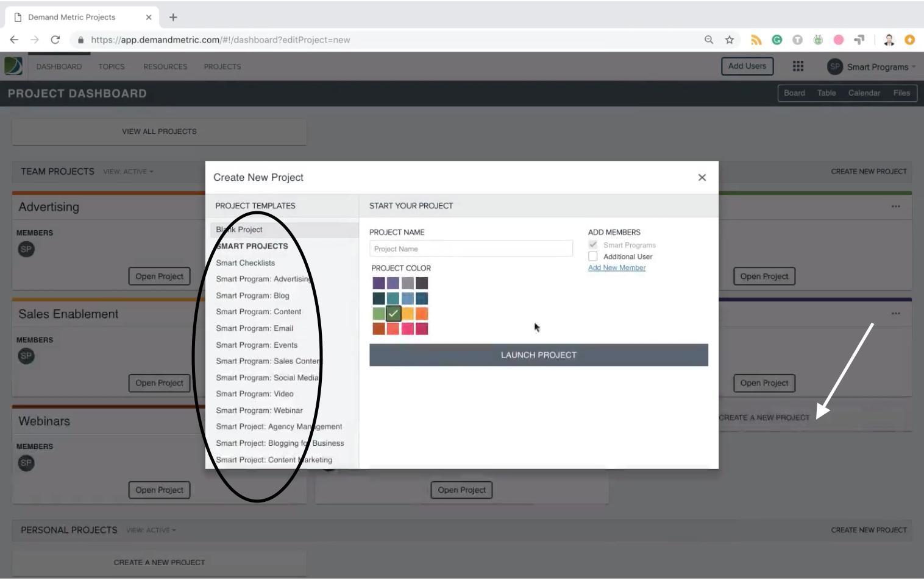Image resolution: width=924 pixels, height=581 pixels.
Task: Switch to the Calendar view tab
Action: click(864, 93)
